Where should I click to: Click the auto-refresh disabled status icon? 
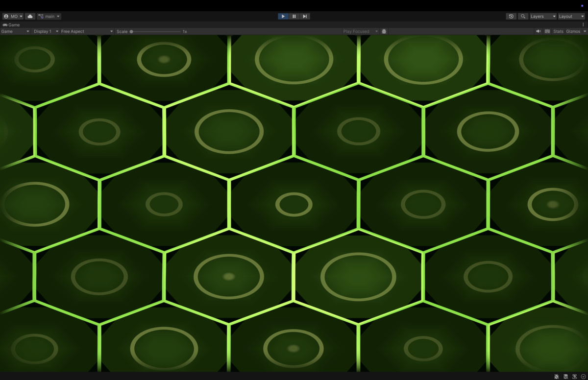575,377
